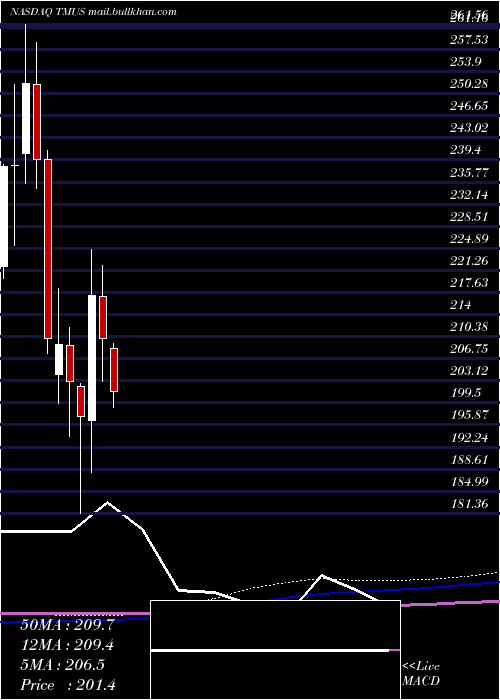Click the 257.53 price axis label

click(x=469, y=41)
